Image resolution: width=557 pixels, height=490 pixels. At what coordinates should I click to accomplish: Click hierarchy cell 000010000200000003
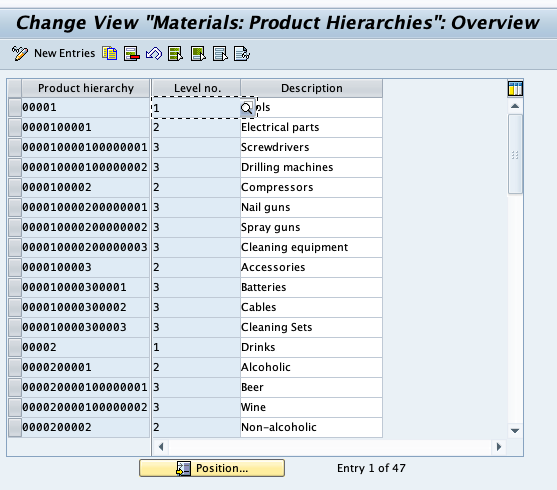point(86,247)
